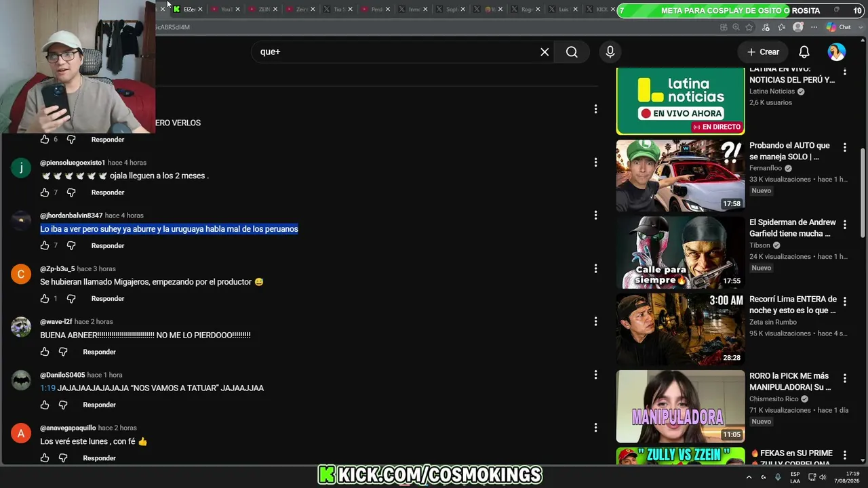868x488 pixels.
Task: Open the Latina Noticias live thumbnail
Action: tap(680, 101)
